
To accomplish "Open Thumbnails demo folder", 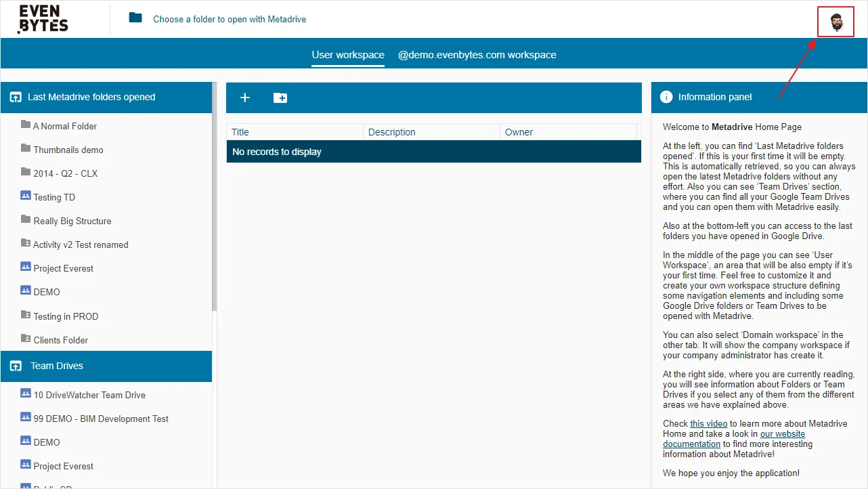I will click(x=68, y=150).
